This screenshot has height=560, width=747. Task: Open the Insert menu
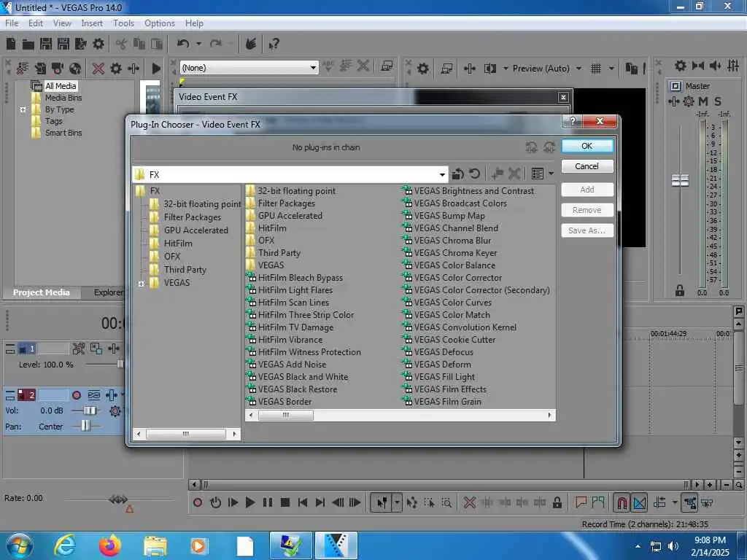(x=91, y=23)
